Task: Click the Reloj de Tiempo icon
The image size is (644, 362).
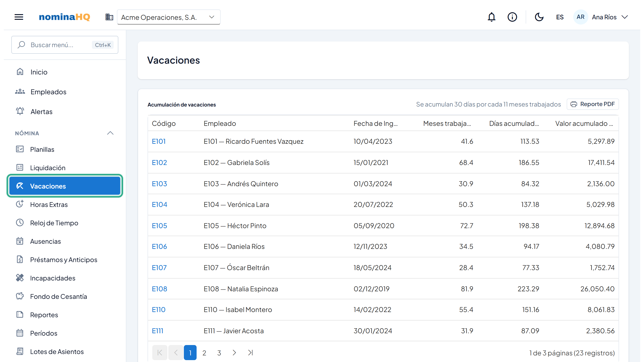Action: pyautogui.click(x=20, y=223)
